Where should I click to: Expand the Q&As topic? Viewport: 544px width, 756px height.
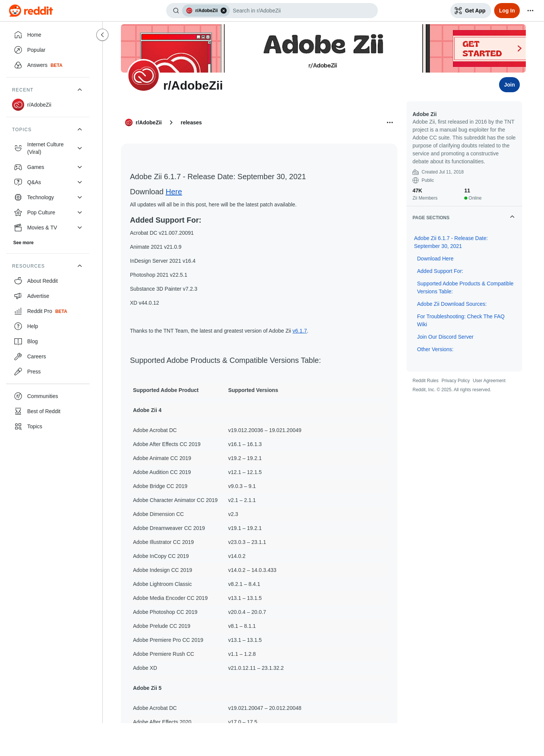[80, 182]
